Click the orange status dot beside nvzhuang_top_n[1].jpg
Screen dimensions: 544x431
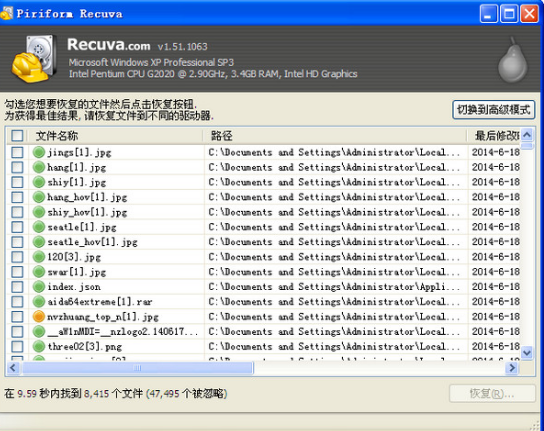point(39,316)
